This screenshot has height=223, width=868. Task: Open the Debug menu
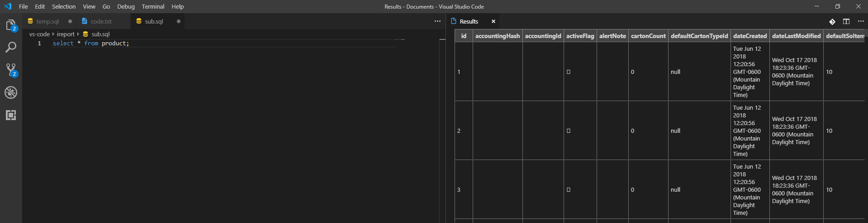pos(126,6)
